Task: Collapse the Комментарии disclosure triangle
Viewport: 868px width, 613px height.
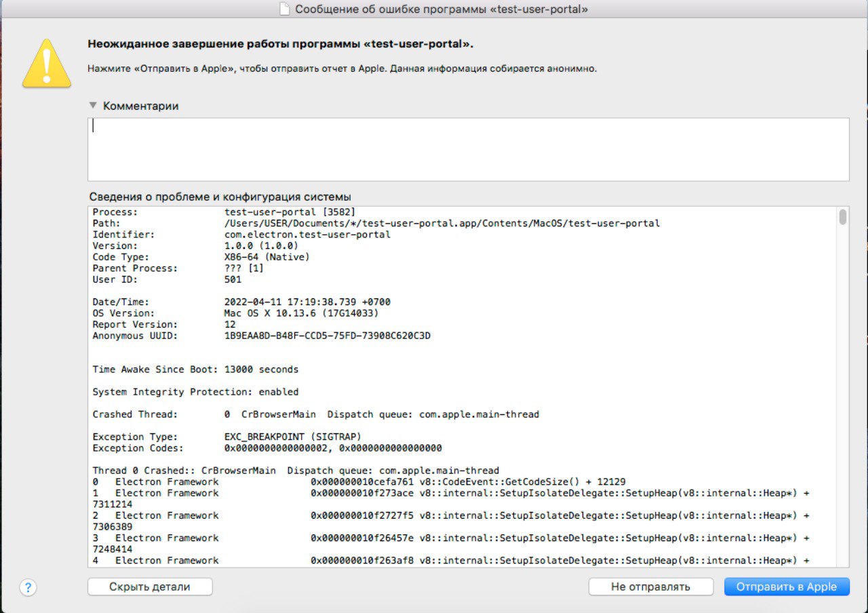Action: tap(94, 106)
